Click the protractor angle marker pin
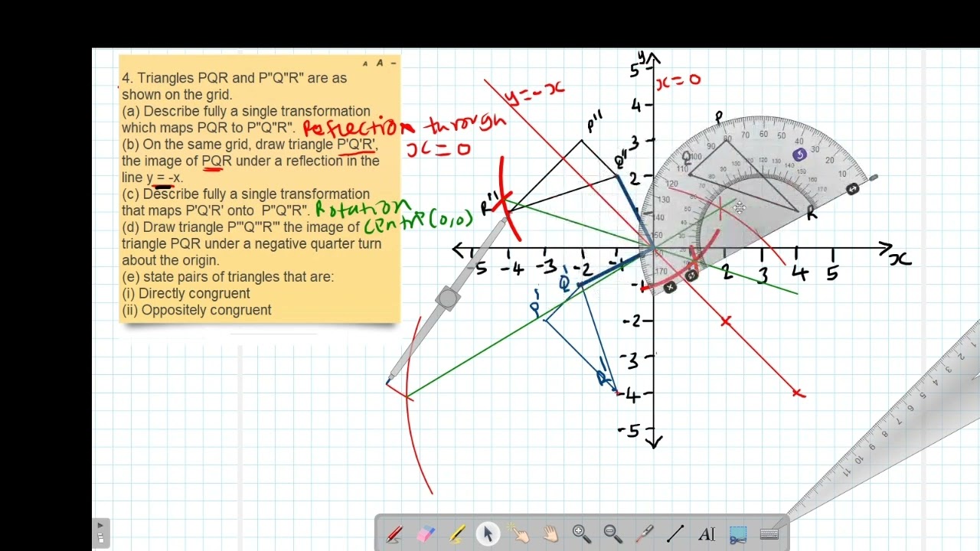980x551 pixels. (874, 178)
